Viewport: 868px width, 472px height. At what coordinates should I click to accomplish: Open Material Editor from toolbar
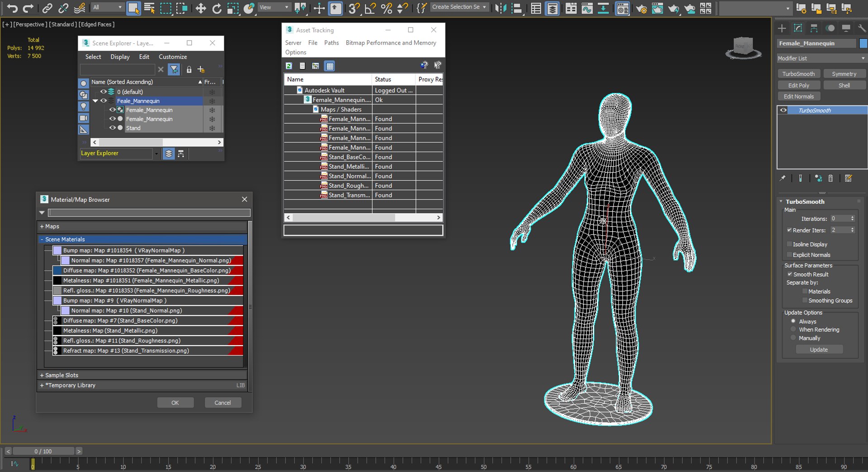[623, 8]
